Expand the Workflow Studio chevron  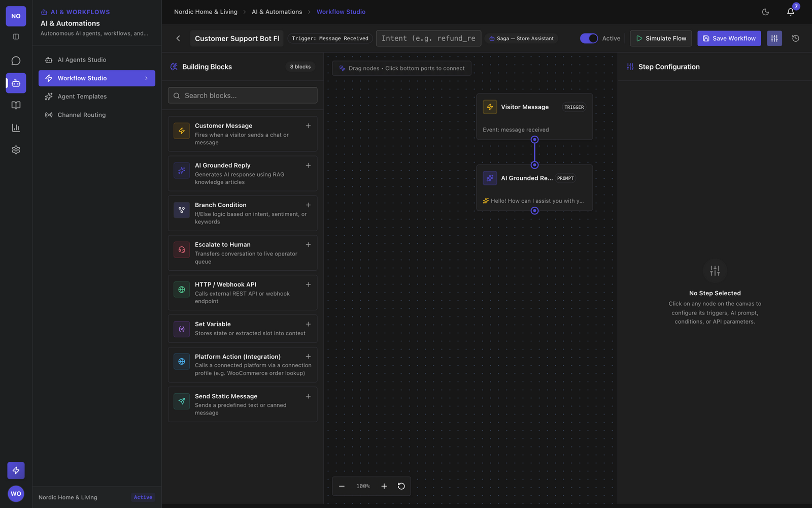[146, 78]
